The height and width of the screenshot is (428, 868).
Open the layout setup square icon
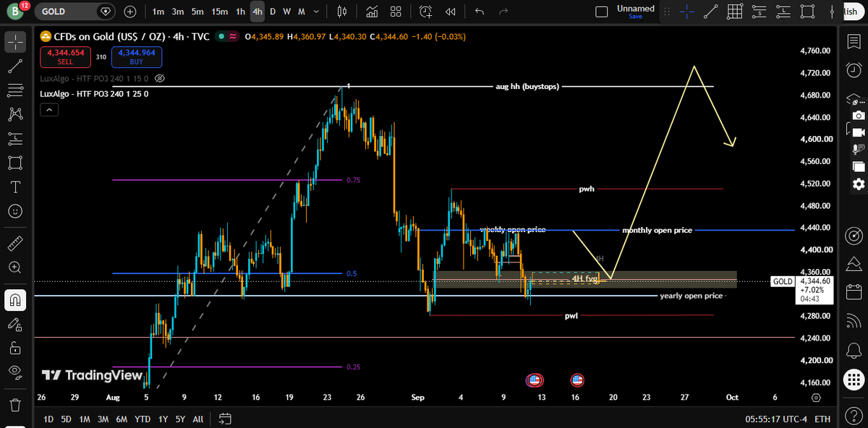coord(601,12)
